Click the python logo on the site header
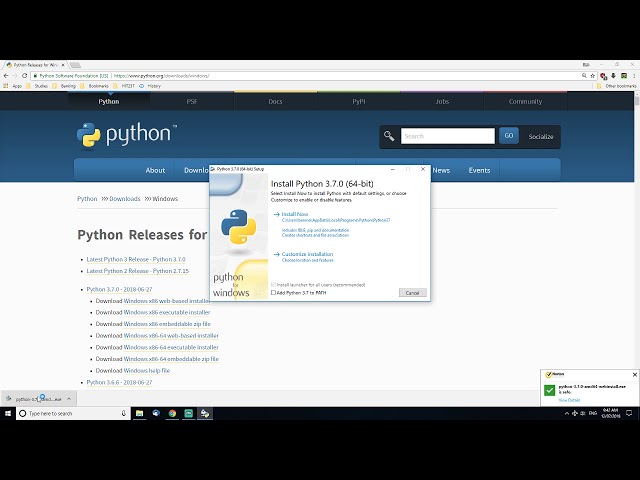 [127, 135]
